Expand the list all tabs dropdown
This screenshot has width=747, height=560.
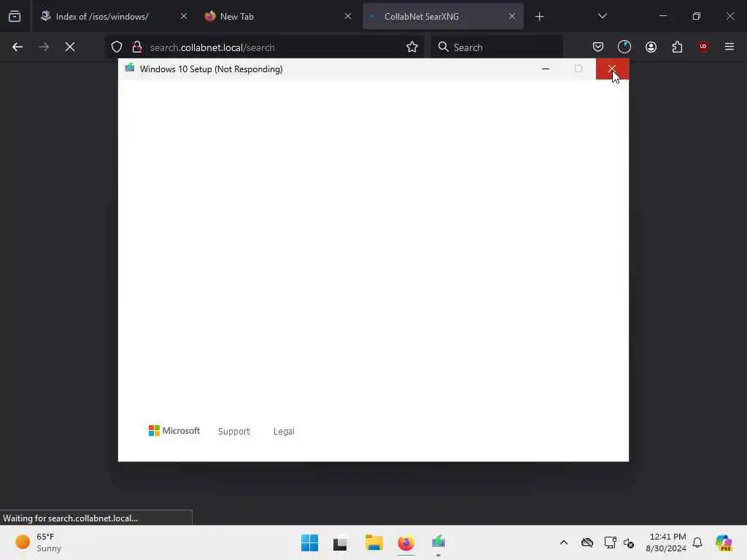[602, 16]
